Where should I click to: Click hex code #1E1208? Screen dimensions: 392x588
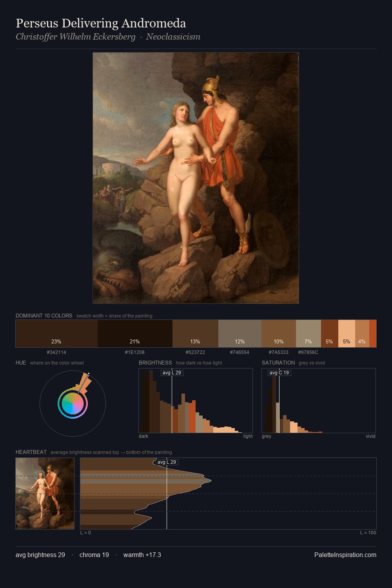point(135,352)
